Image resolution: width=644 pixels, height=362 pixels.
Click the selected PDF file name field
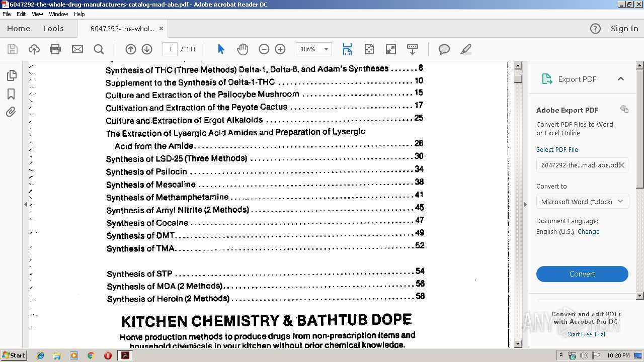[x=582, y=165]
